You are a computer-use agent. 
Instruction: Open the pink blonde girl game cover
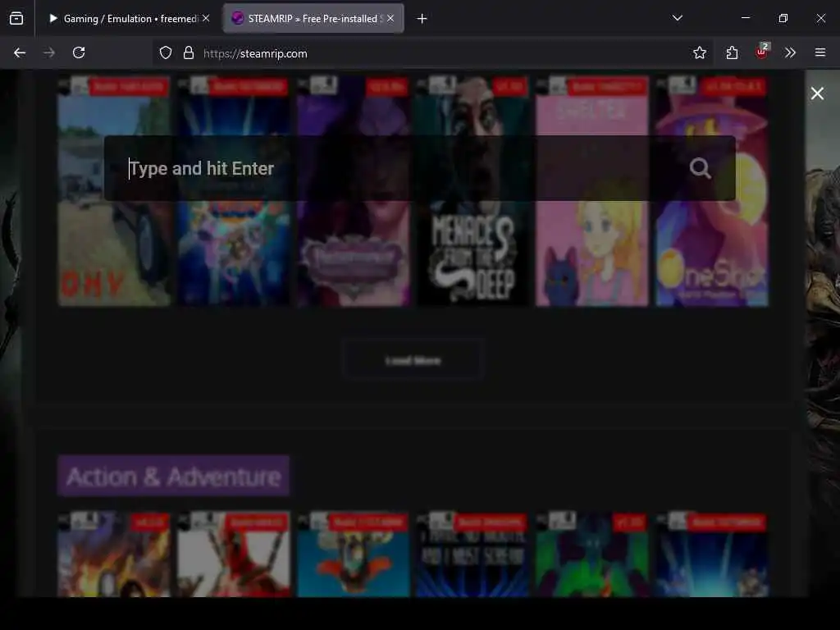[592, 191]
